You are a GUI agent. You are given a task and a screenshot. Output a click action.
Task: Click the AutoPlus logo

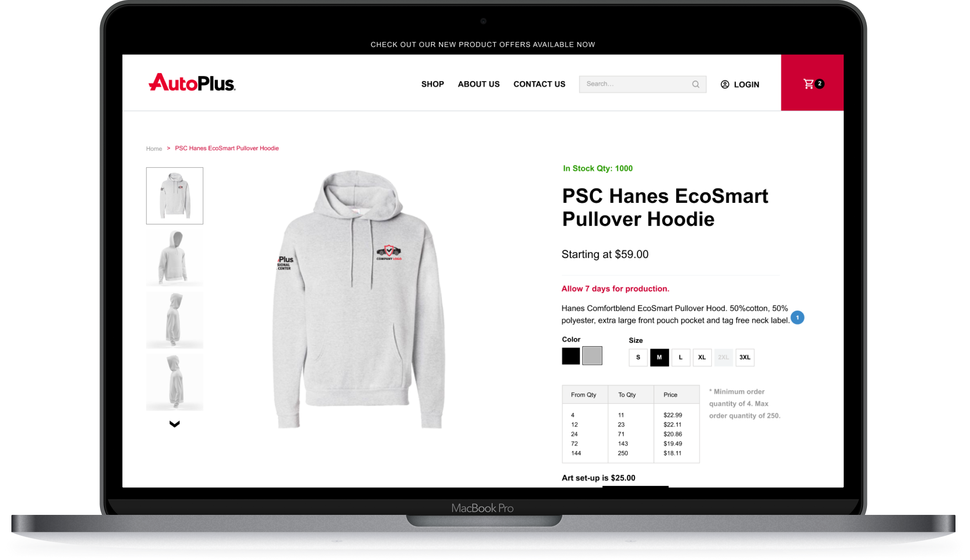point(192,82)
